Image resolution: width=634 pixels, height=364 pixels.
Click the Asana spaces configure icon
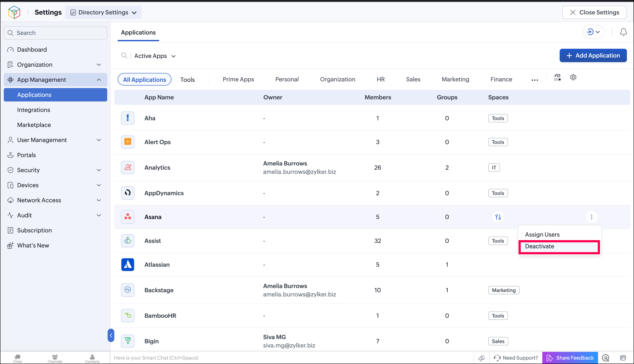[x=498, y=217]
